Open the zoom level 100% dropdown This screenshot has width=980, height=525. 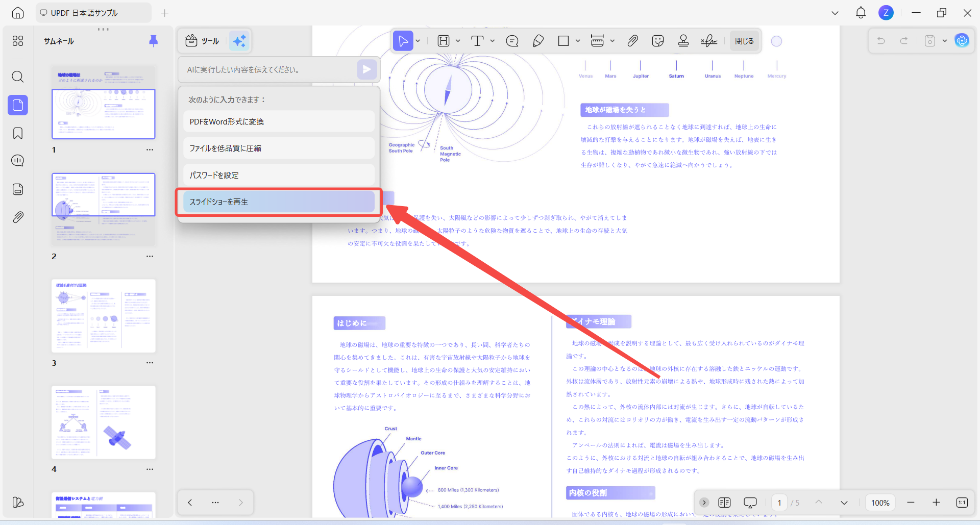(880, 503)
